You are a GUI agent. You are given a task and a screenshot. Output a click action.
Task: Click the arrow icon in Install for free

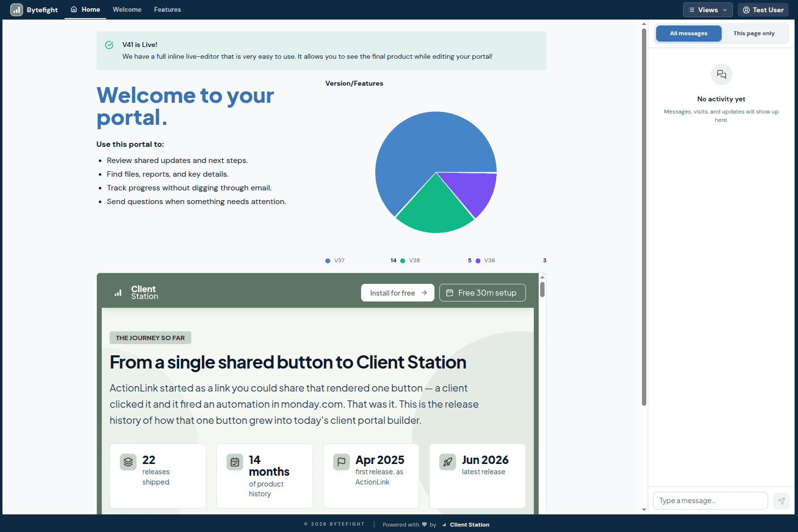(x=424, y=293)
